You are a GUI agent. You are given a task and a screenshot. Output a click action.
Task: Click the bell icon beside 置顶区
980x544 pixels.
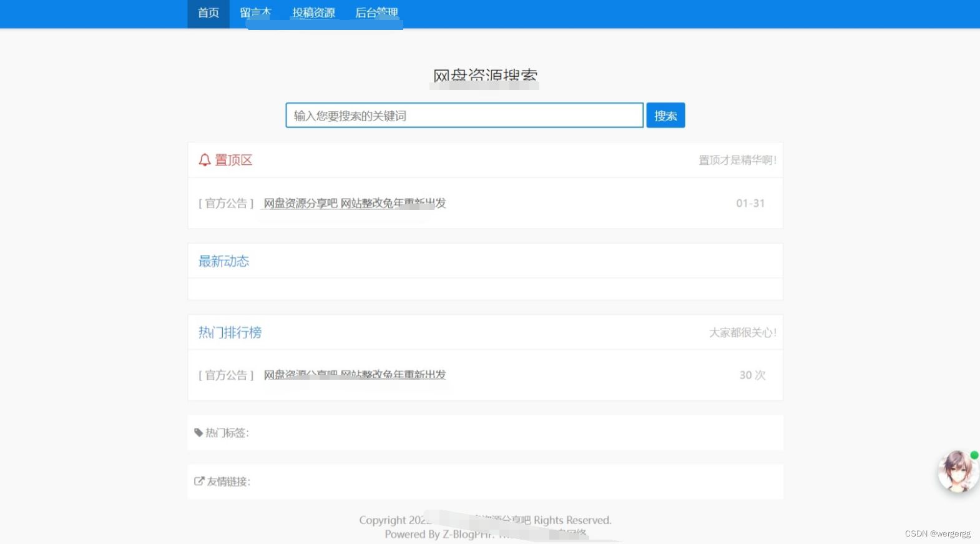205,160
